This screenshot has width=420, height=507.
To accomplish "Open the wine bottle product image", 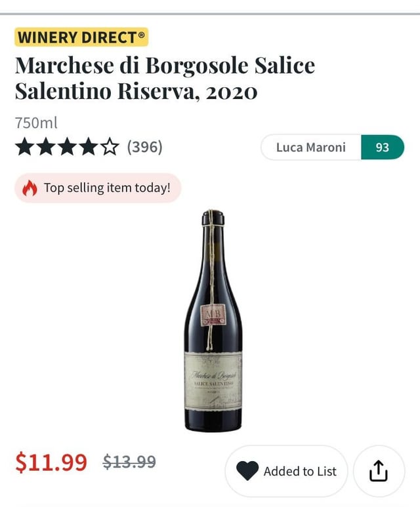I will (x=213, y=321).
